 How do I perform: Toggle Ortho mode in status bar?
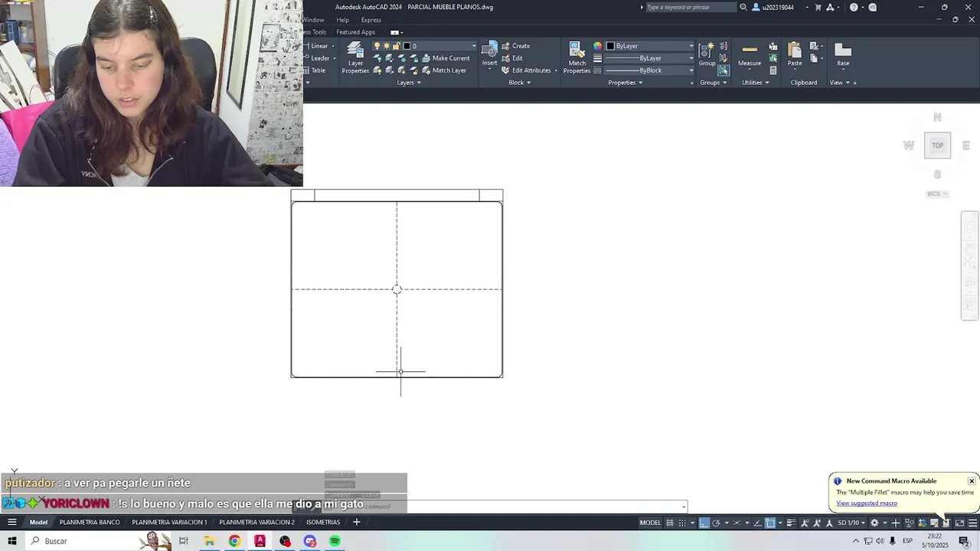pos(704,523)
